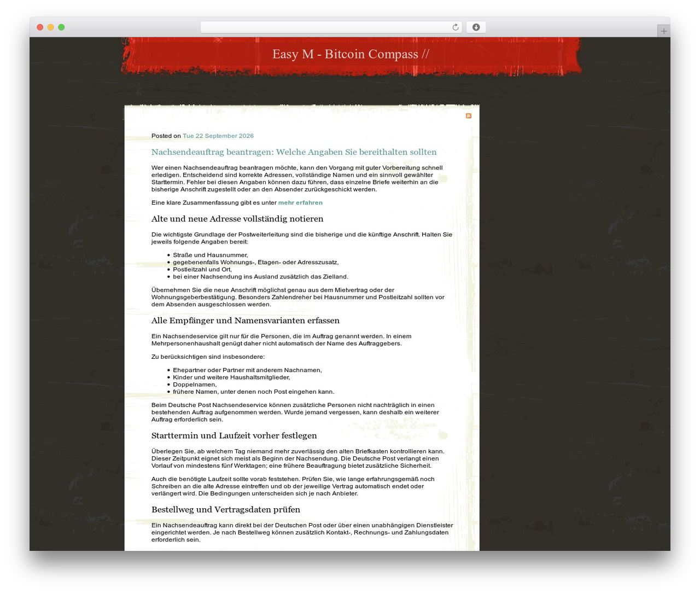Open the 'Tue 22 September 2026' date link

pos(218,136)
